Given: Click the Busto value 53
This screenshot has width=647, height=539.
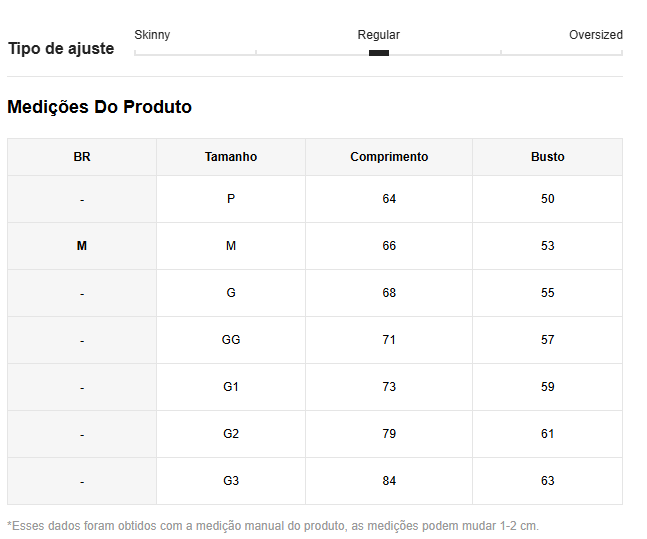Looking at the screenshot, I should (x=547, y=246).
